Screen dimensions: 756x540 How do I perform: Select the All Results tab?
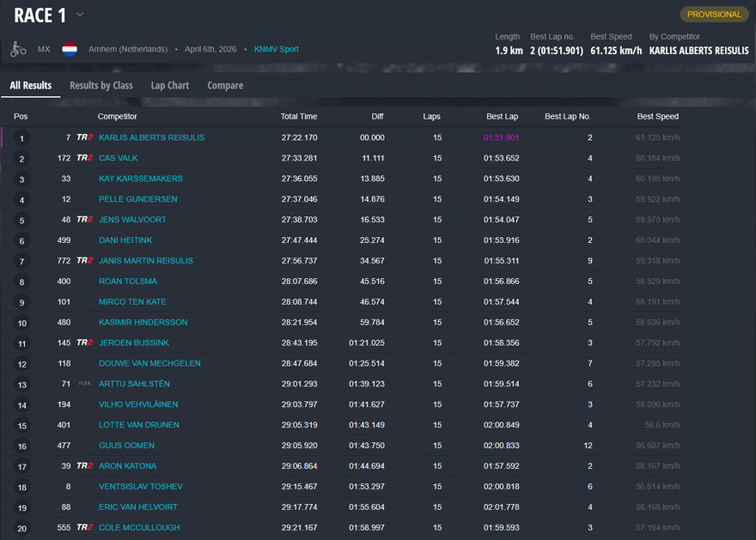coord(31,86)
